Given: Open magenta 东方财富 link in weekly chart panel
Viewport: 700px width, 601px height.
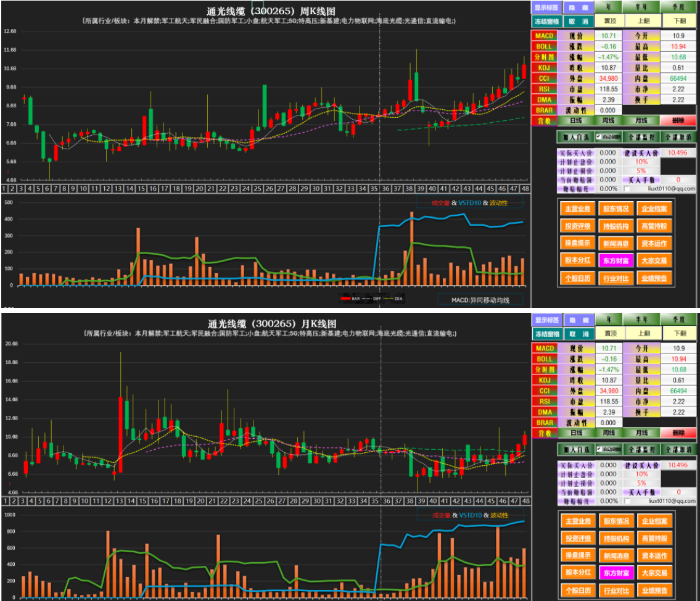Looking at the screenshot, I should (616, 261).
